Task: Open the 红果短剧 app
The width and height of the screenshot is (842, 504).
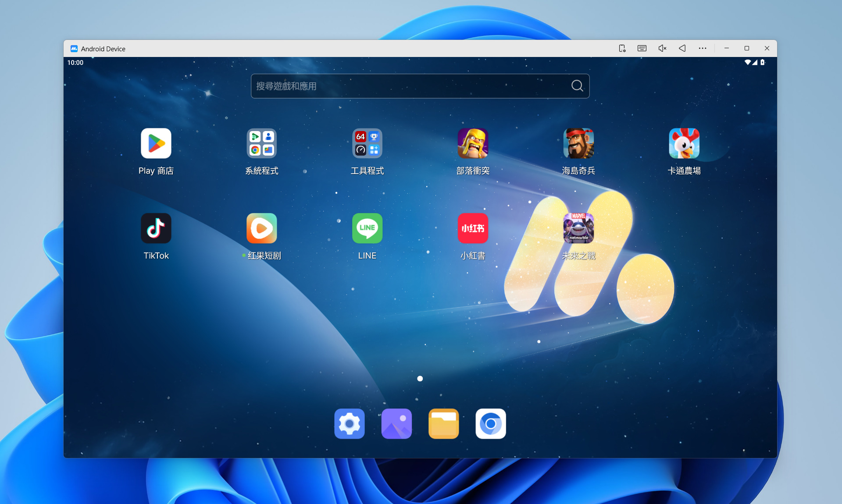Action: point(262,228)
